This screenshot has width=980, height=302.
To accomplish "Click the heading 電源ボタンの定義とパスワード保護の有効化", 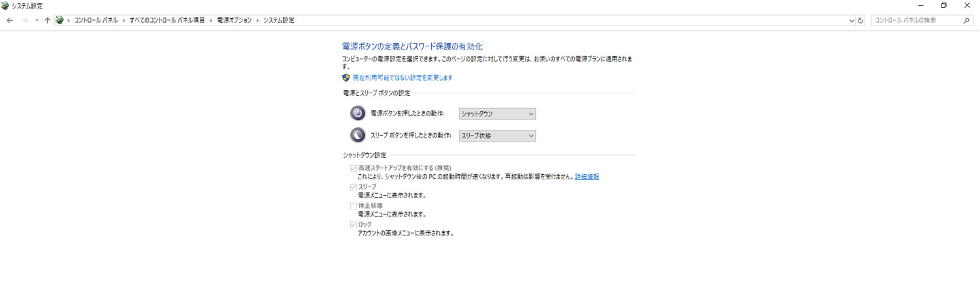I will pyautogui.click(x=412, y=46).
